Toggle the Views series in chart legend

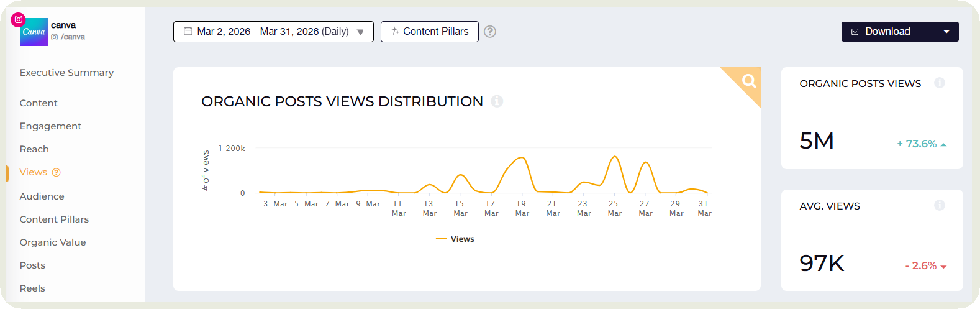[x=455, y=239]
